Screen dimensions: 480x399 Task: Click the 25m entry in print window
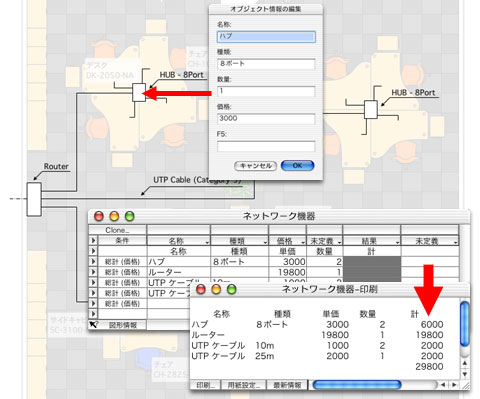(265, 356)
